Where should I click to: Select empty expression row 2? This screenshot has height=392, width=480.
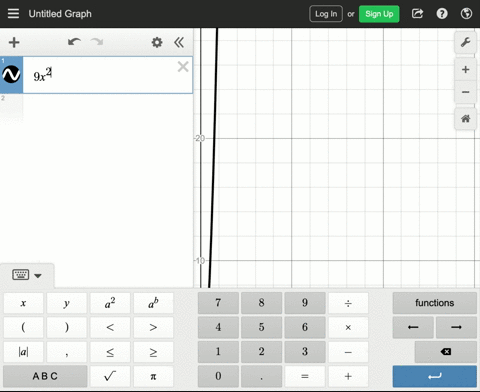[97, 107]
